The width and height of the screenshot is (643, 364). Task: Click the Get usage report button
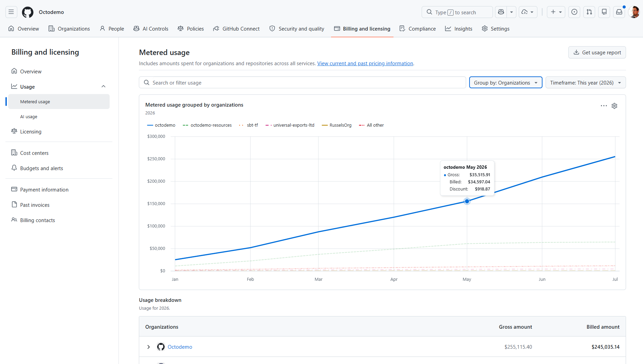click(x=597, y=52)
